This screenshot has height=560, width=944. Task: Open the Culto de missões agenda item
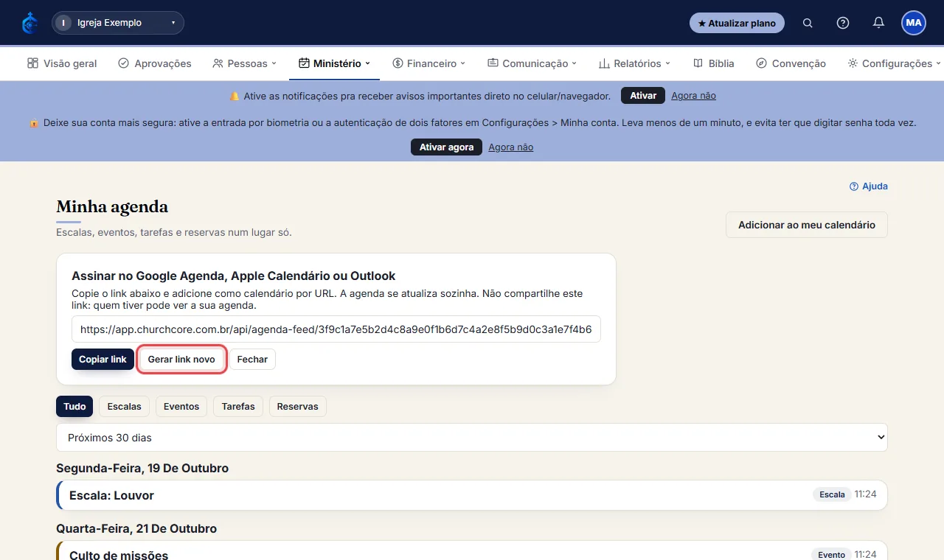coord(472,551)
